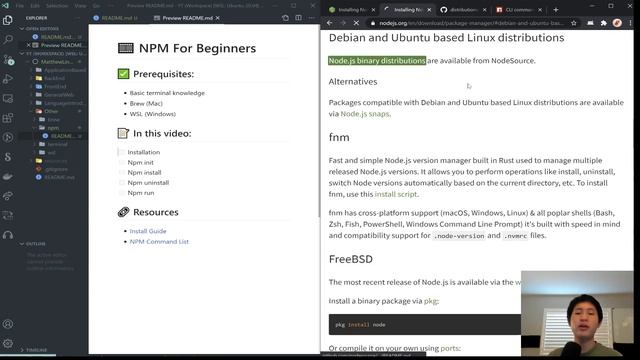
Task: Open the Chrome profile avatar
Action: [617, 23]
